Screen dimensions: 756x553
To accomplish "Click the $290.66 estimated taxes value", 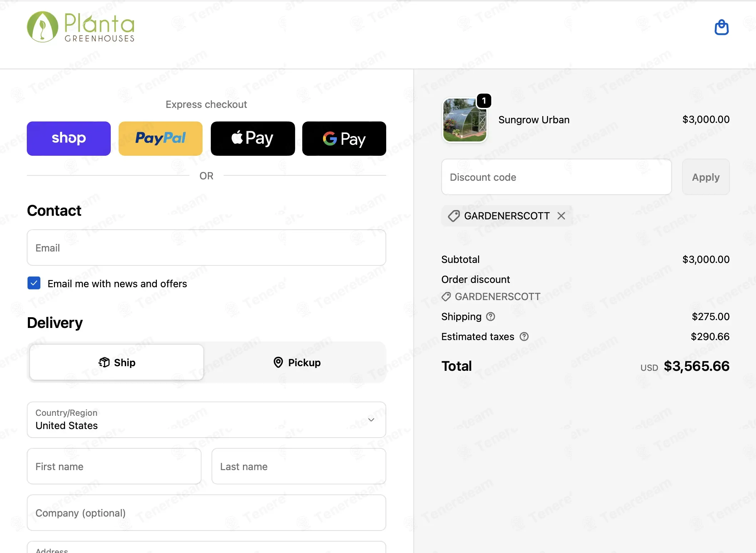I will [710, 337].
